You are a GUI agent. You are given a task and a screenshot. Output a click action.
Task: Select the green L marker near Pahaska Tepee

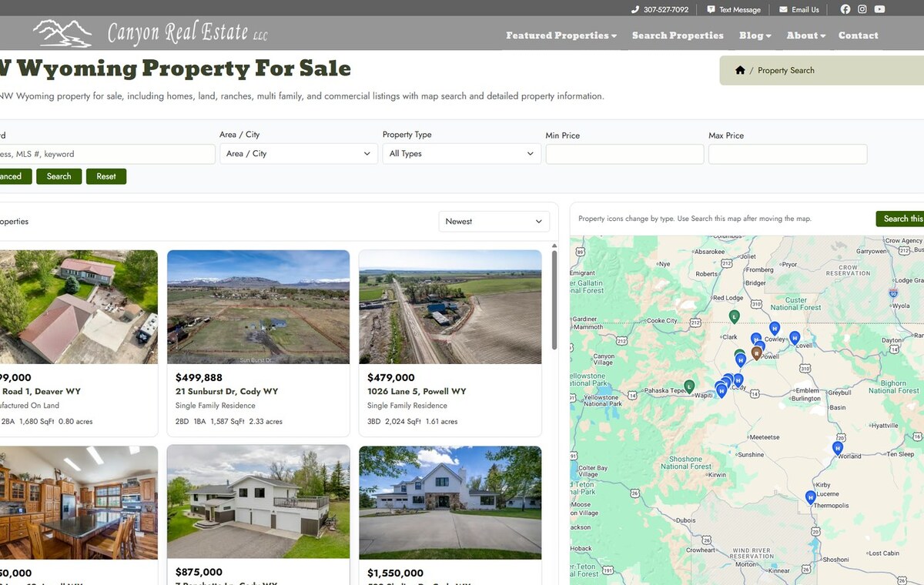[x=689, y=386]
